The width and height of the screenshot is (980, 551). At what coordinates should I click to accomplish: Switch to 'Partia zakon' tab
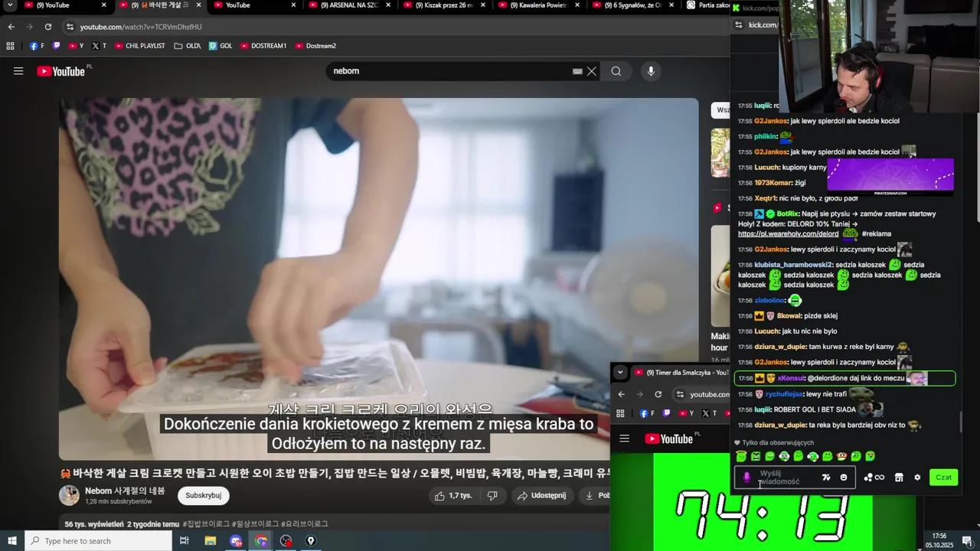pyautogui.click(x=707, y=5)
